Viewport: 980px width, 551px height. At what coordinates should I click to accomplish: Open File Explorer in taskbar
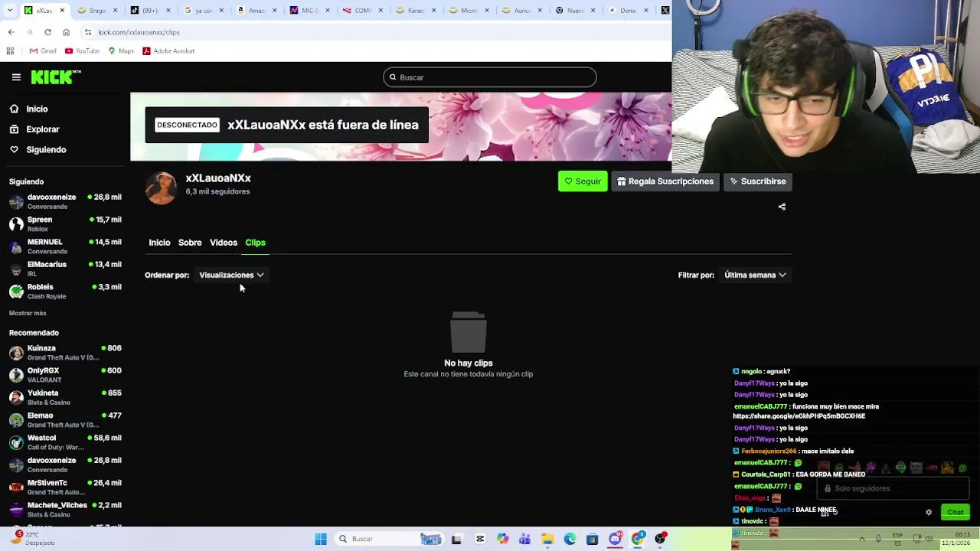click(547, 539)
